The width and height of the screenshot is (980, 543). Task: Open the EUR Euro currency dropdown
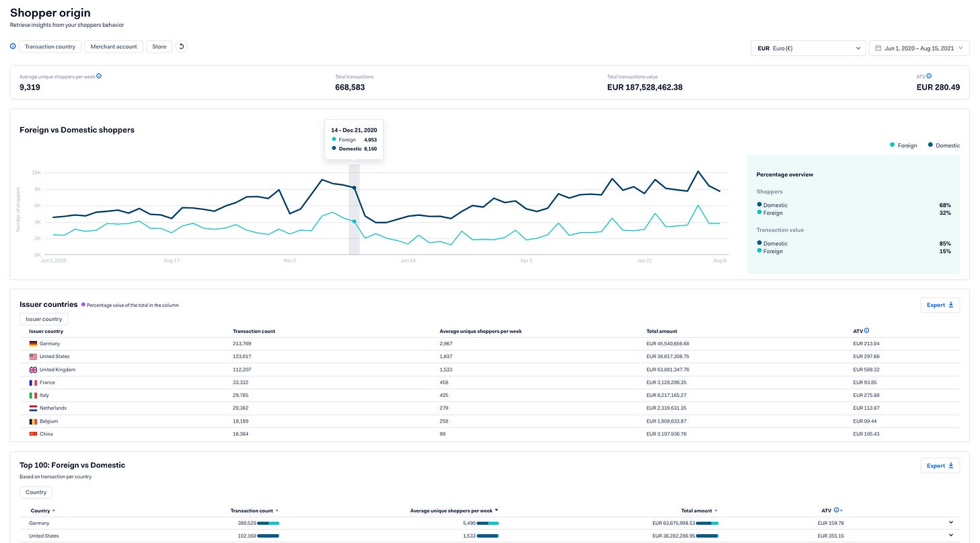[x=808, y=48]
